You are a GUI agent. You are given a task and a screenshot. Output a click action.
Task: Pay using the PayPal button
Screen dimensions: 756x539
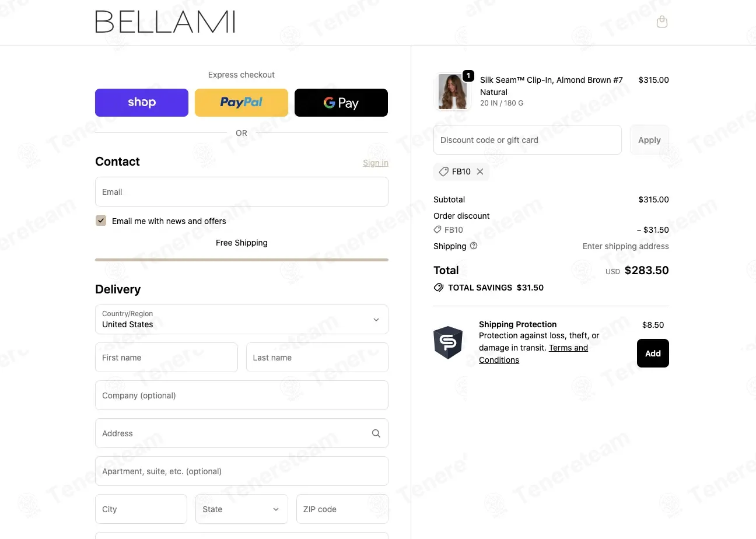pyautogui.click(x=242, y=103)
